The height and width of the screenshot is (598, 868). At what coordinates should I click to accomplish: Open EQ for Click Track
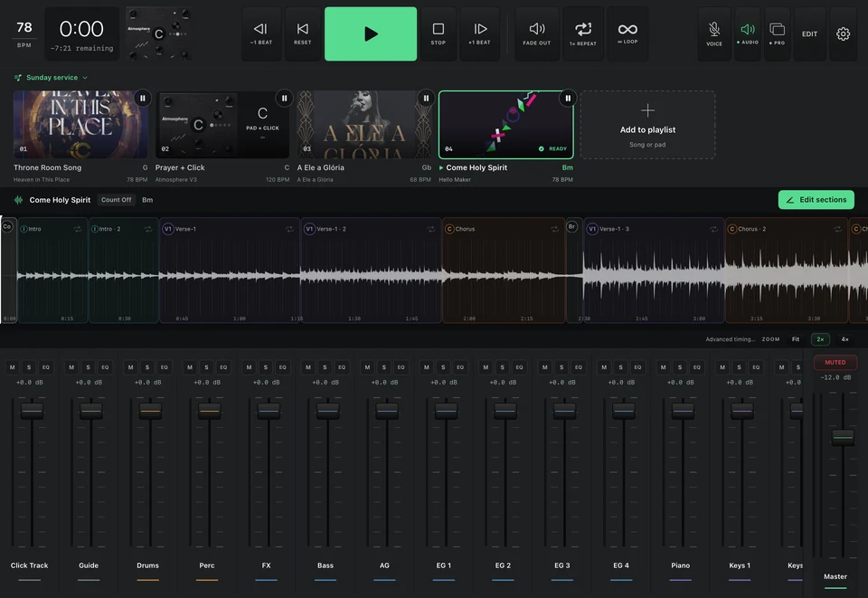(46, 367)
